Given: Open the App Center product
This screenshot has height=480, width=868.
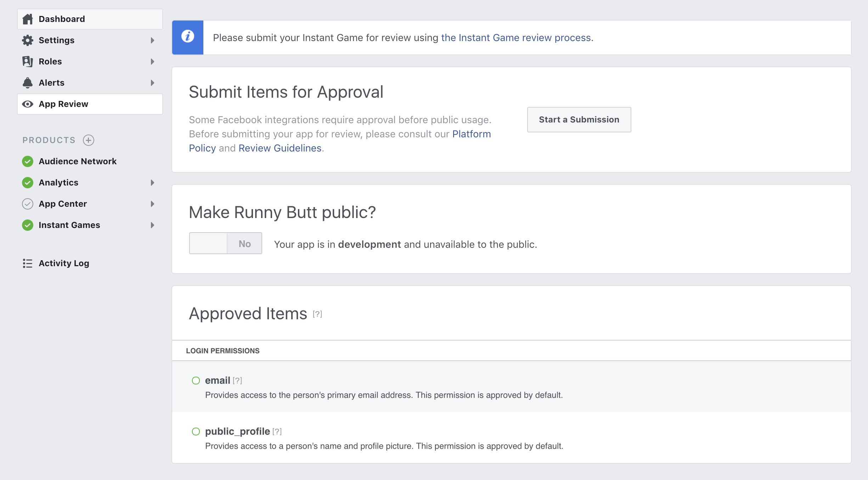Looking at the screenshot, I should (x=90, y=204).
